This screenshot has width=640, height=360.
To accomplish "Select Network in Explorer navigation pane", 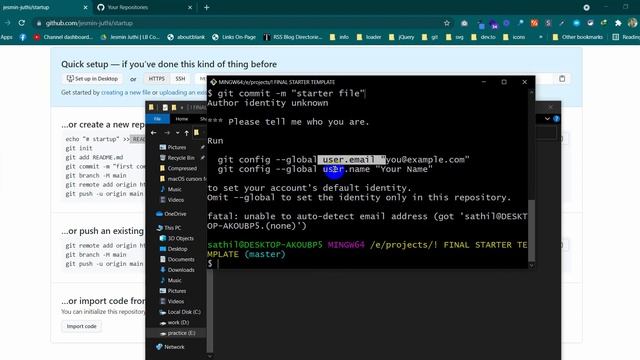I will [170, 347].
